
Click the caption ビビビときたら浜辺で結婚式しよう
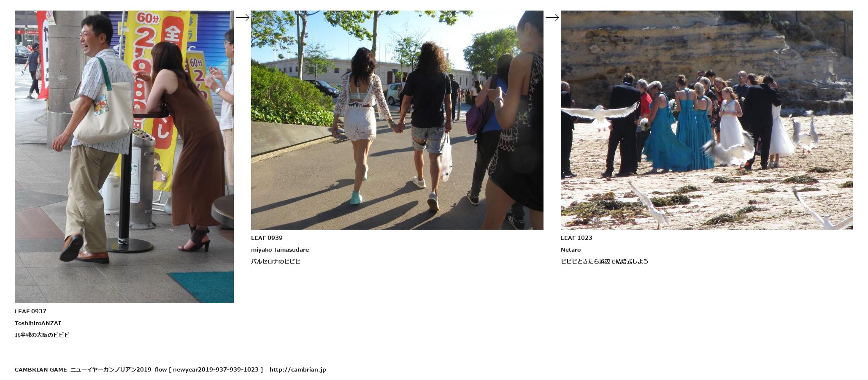[604, 261]
